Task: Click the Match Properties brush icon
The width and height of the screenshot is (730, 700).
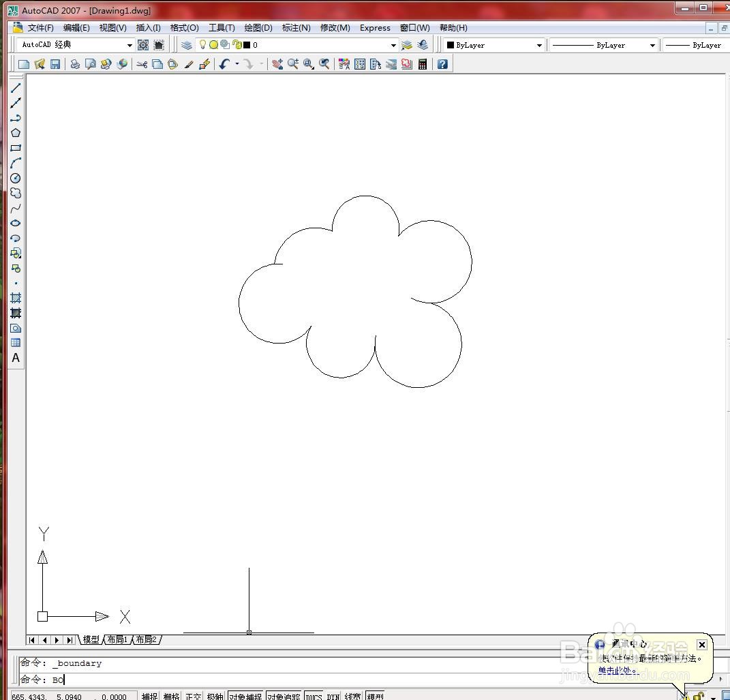Action: click(189, 64)
